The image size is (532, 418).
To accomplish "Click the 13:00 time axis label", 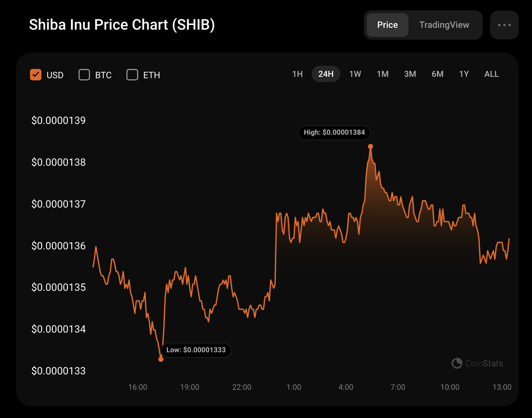I will click(x=502, y=387).
